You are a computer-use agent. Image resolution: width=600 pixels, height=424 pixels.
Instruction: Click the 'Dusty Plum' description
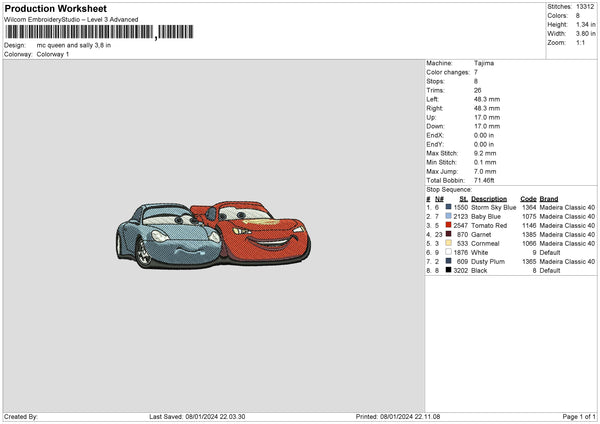[x=488, y=262]
